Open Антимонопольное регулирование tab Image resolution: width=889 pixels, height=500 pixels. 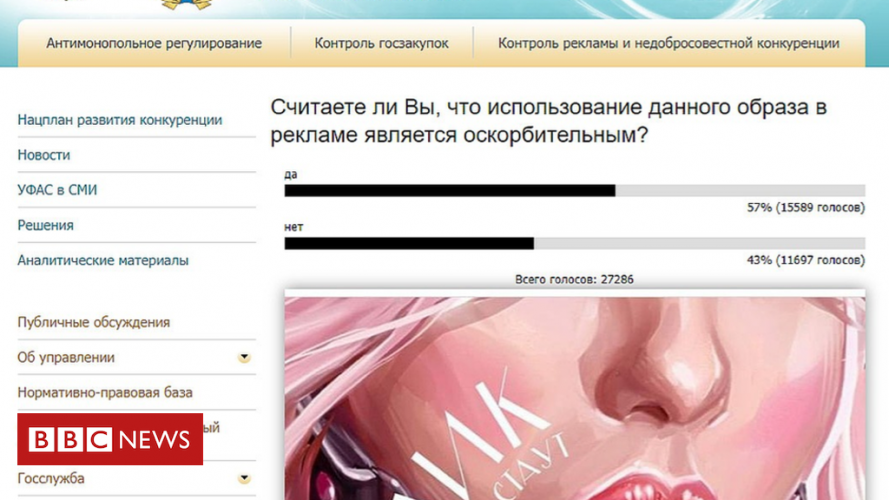154,44
